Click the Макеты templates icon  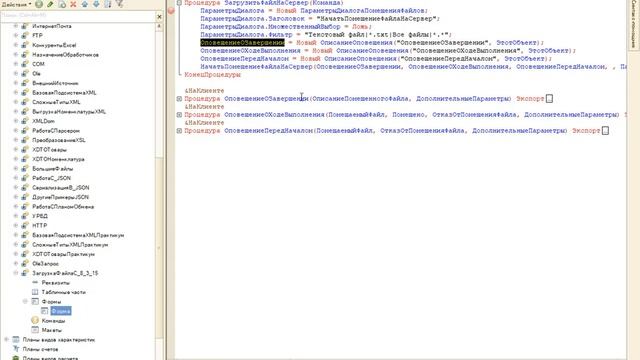[x=35, y=330]
